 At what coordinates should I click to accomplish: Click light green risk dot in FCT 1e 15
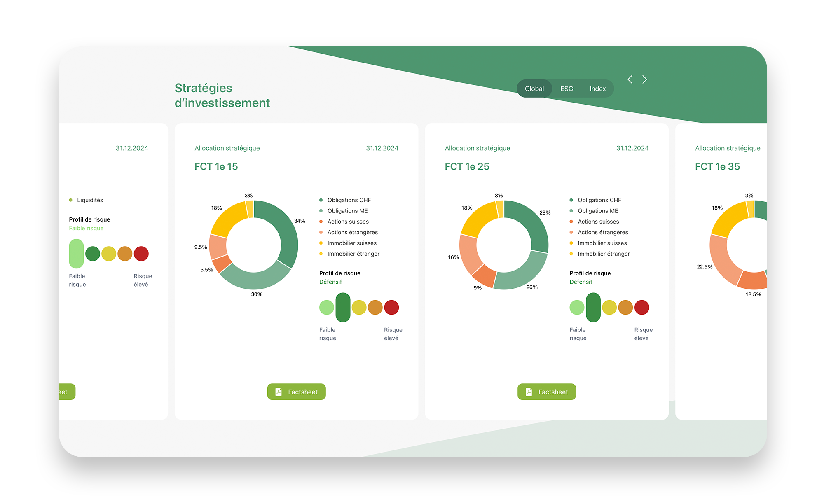coord(327,308)
